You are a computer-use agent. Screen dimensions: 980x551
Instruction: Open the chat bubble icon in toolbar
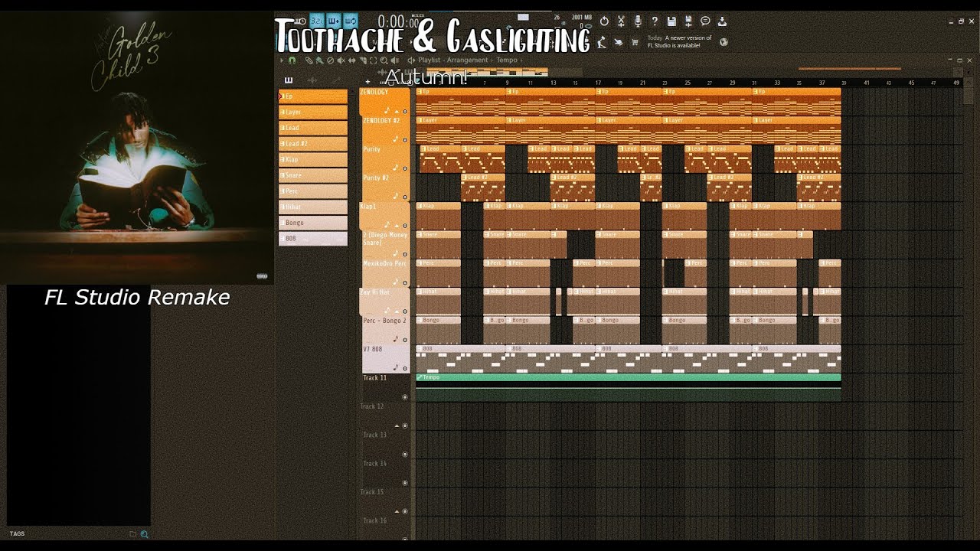pyautogui.click(x=705, y=21)
